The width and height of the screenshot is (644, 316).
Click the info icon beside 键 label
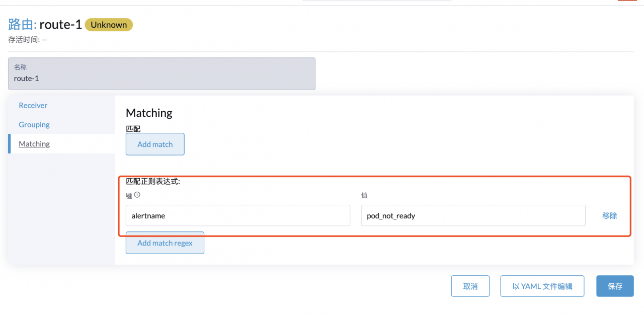137,195
